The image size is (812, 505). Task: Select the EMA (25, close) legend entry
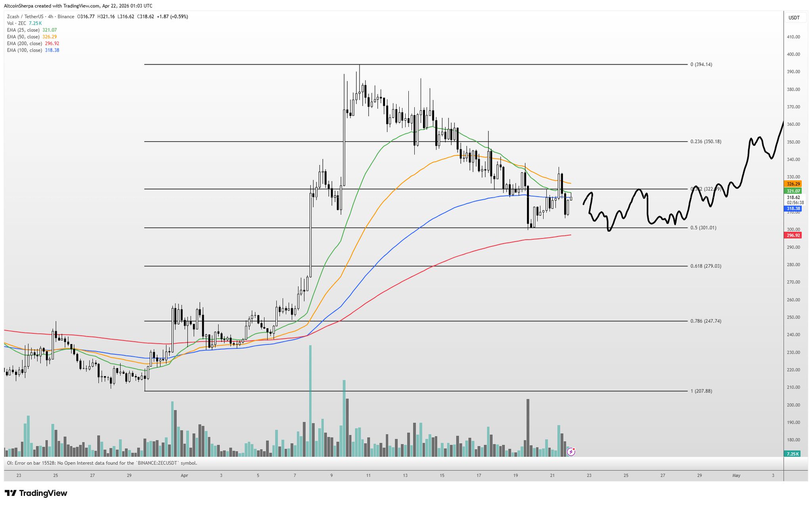tap(23, 30)
